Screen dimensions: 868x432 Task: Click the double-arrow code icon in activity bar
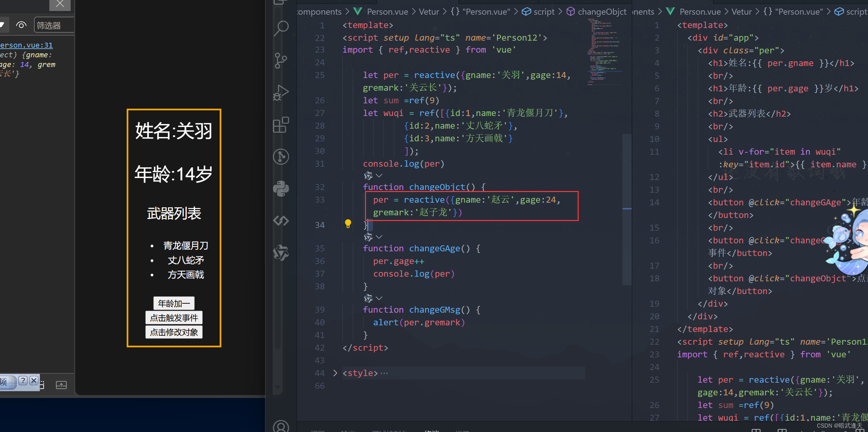click(281, 221)
